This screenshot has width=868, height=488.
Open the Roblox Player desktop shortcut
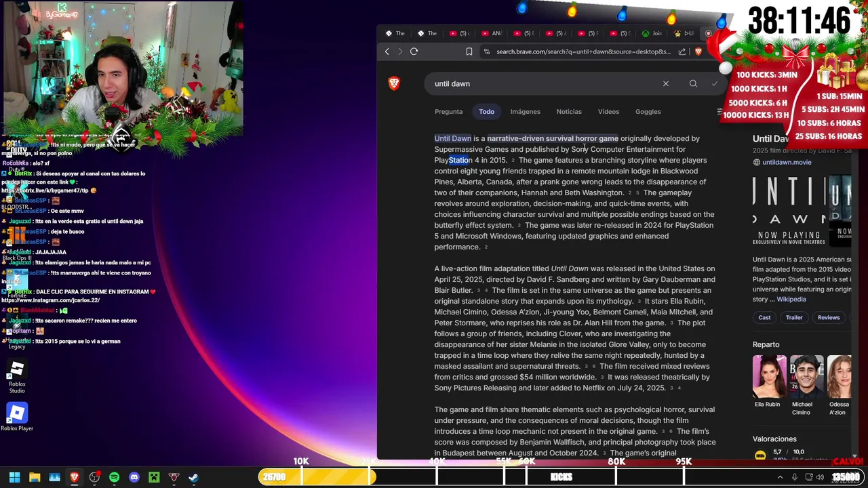(17, 417)
